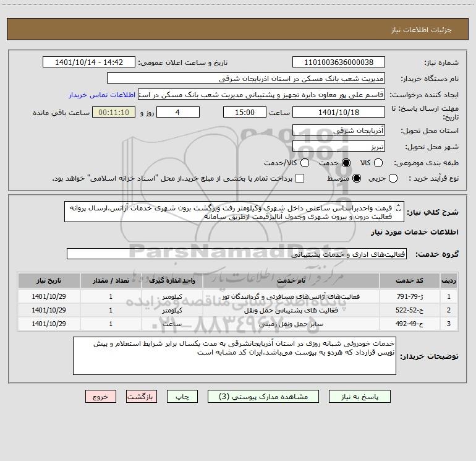Open buyer contact info link

pos(102,95)
